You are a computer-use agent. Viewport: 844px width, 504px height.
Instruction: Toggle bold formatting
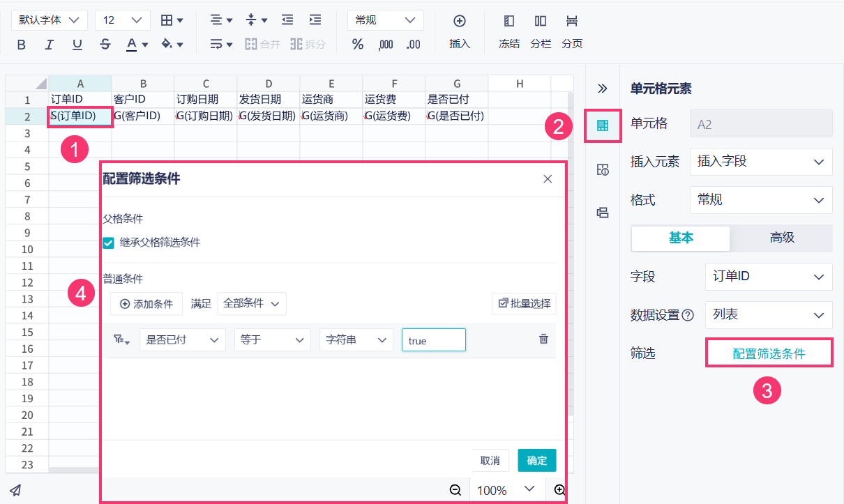pyautogui.click(x=21, y=45)
